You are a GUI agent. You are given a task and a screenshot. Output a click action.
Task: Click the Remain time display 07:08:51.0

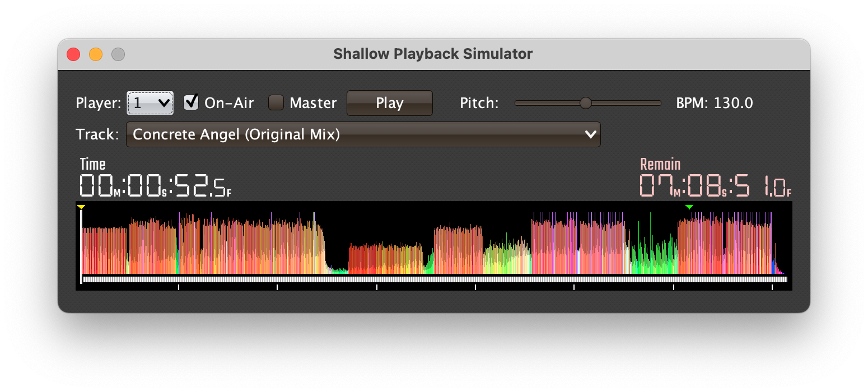pos(716,186)
